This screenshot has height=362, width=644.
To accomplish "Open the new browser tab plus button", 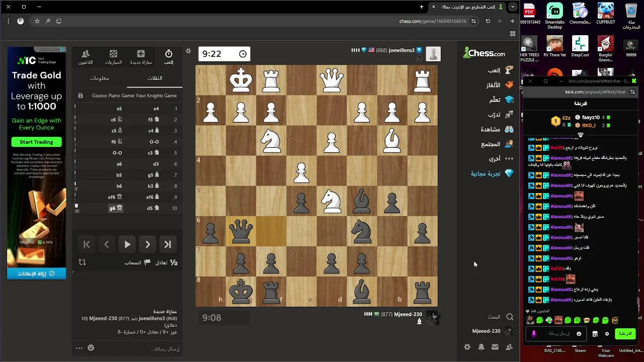I will pos(422,7).
